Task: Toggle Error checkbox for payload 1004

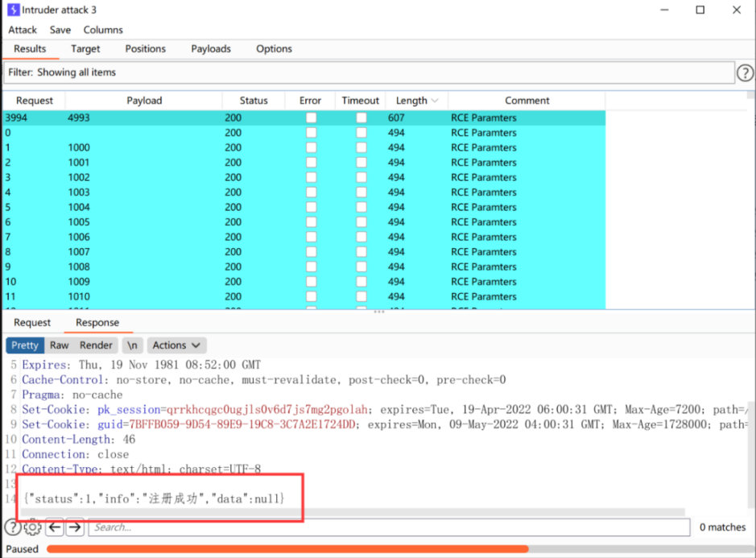Action: click(x=312, y=208)
